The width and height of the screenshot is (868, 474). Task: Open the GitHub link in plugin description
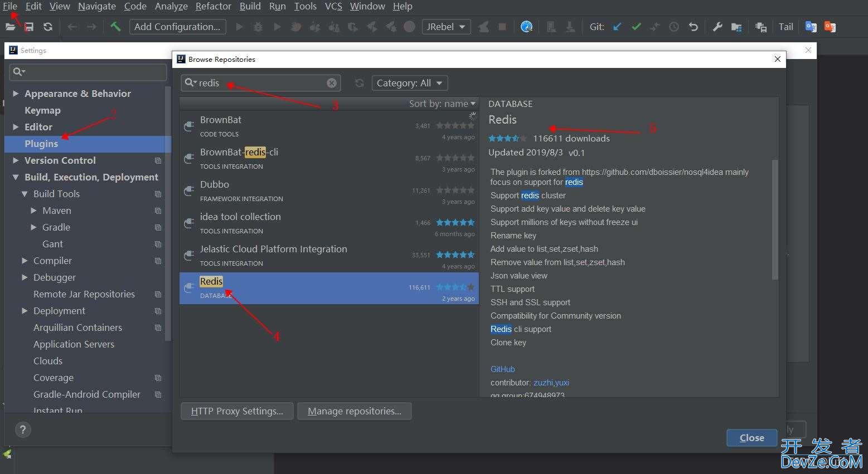[x=503, y=369]
